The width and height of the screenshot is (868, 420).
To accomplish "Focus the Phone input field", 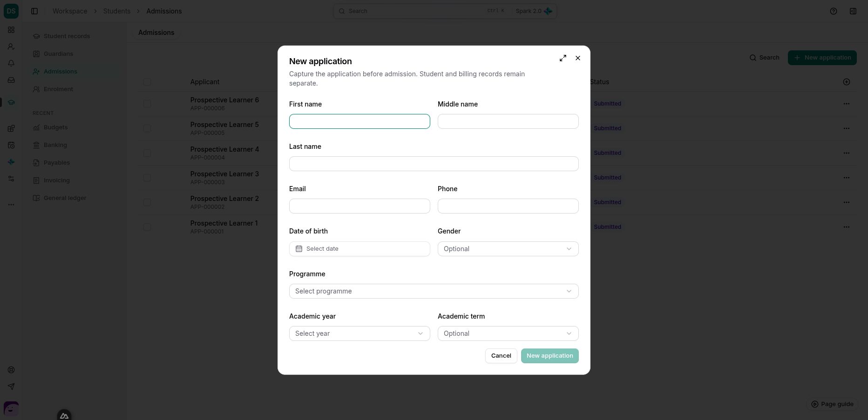I will pyautogui.click(x=508, y=206).
